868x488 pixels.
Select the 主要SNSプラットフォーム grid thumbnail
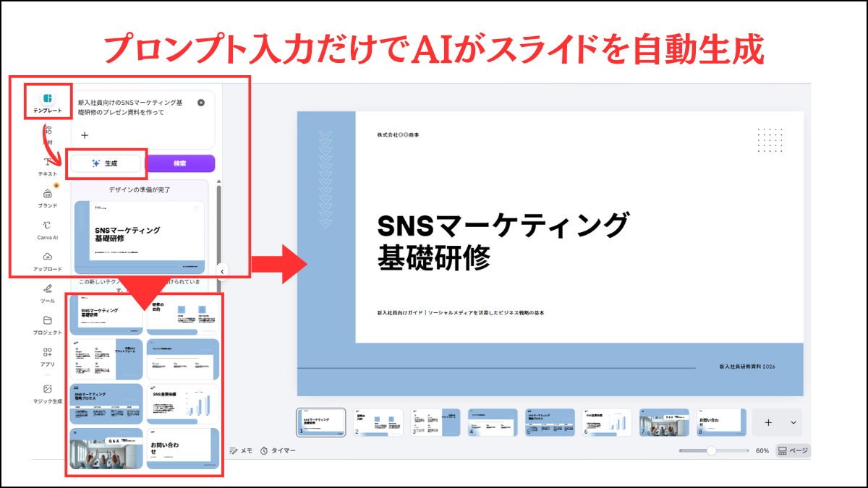(x=106, y=359)
